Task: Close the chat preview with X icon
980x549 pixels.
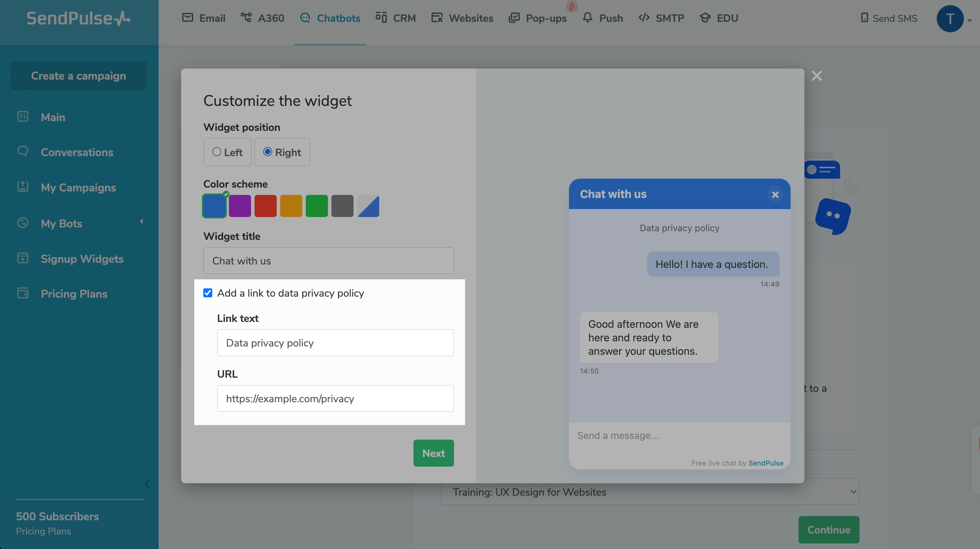Action: [775, 195]
